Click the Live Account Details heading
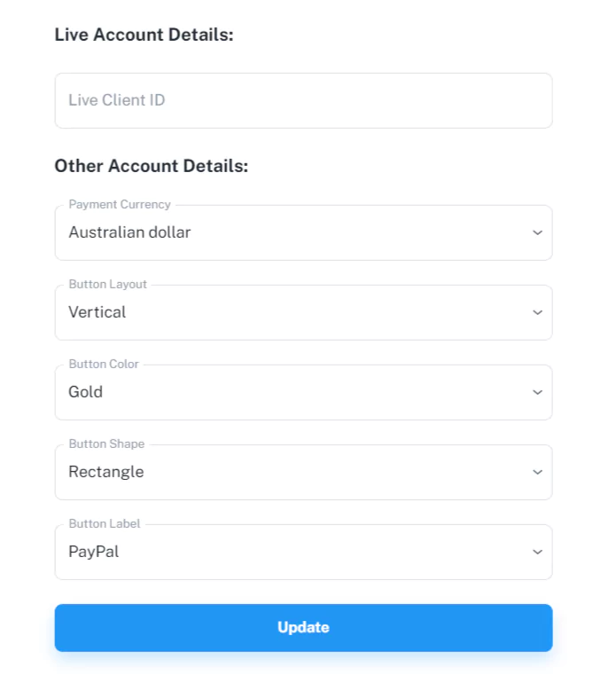616x691 pixels. coord(144,35)
